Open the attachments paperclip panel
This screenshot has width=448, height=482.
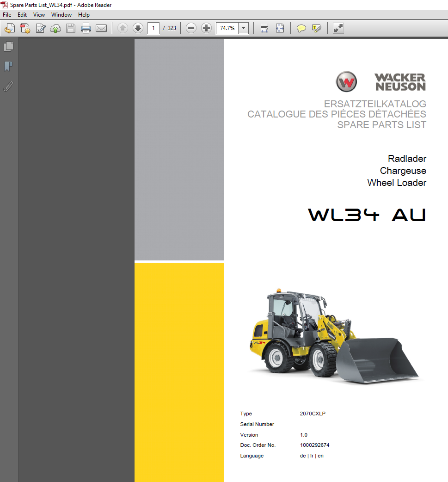click(x=8, y=87)
